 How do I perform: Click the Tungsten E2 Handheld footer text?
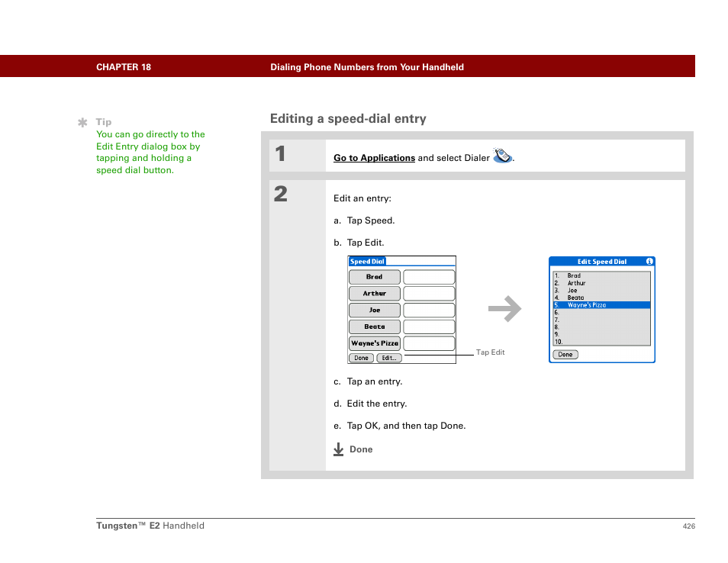click(x=150, y=526)
